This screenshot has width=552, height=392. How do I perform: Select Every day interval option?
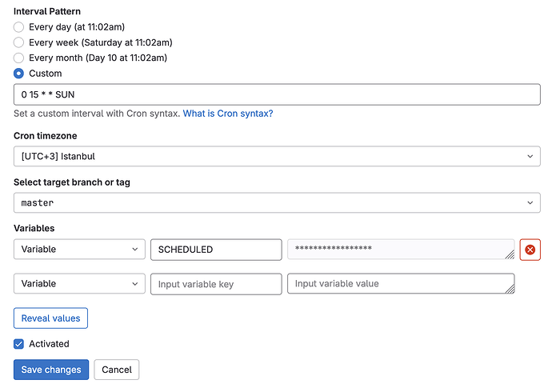click(19, 27)
